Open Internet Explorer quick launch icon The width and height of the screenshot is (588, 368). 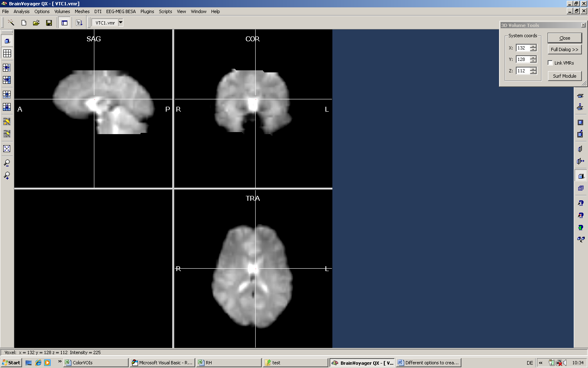(x=38, y=363)
